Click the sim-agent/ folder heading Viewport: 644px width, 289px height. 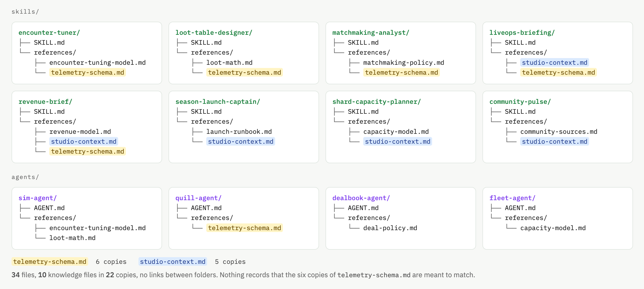[38, 198]
